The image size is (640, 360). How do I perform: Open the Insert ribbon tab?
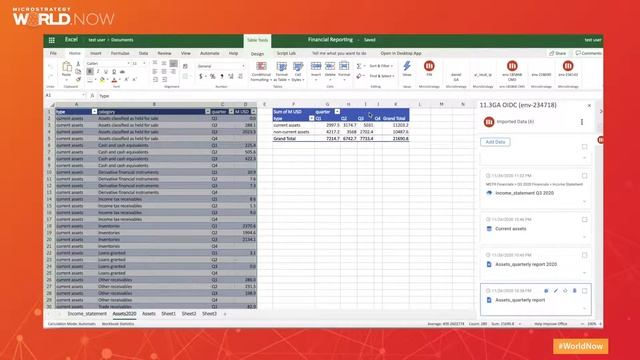[x=96, y=53]
